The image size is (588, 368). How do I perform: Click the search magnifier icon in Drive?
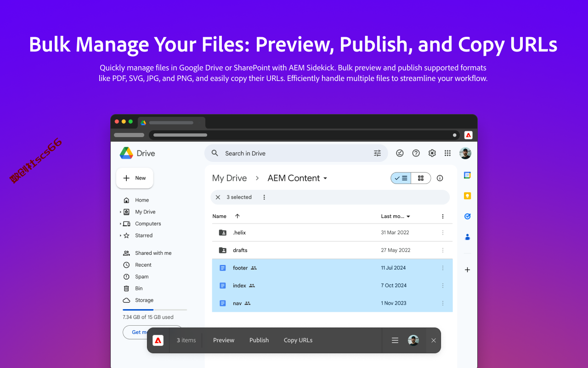[215, 153]
